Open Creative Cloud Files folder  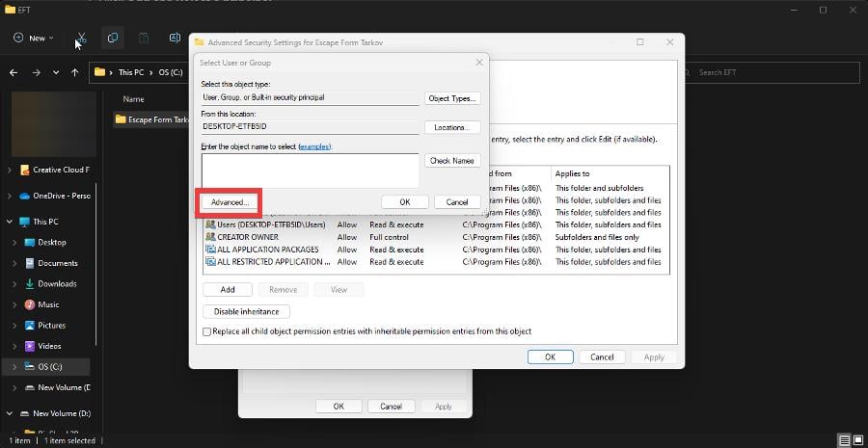pos(55,171)
